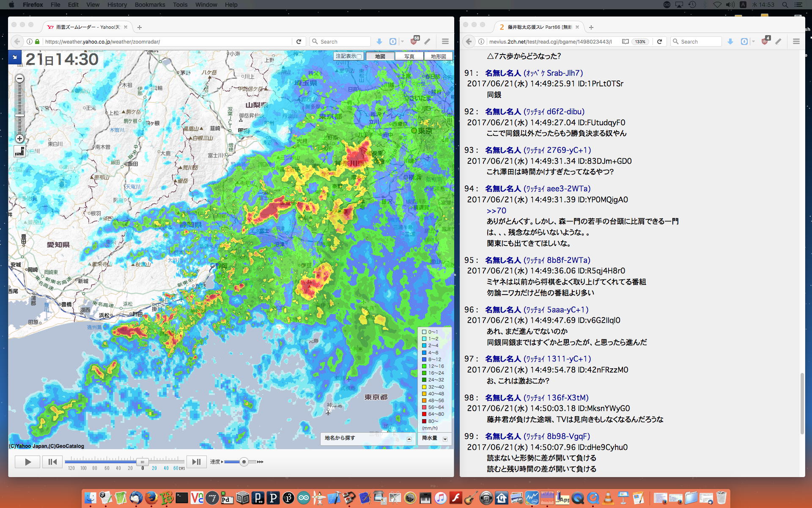The width and height of the screenshot is (812, 508).
Task: Click the Reader View icon in 2ch window
Action: [x=625, y=41]
